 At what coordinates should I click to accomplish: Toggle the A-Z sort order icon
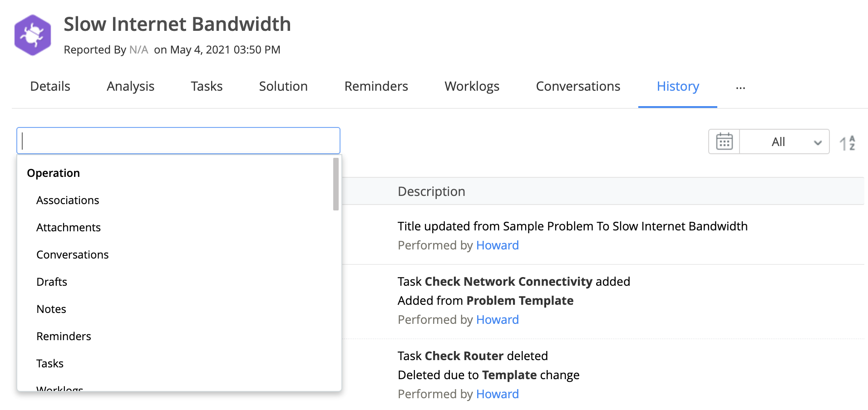point(847,143)
